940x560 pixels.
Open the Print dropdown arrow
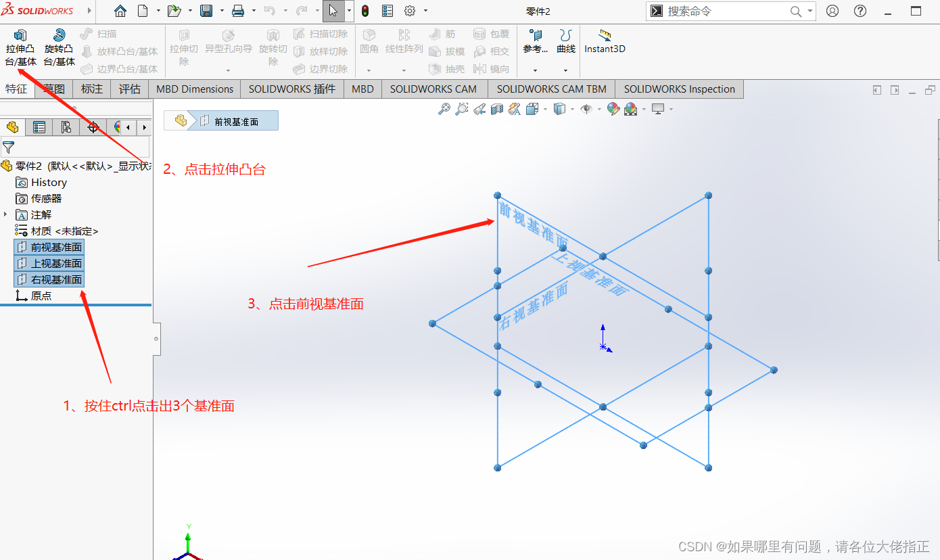(x=254, y=11)
